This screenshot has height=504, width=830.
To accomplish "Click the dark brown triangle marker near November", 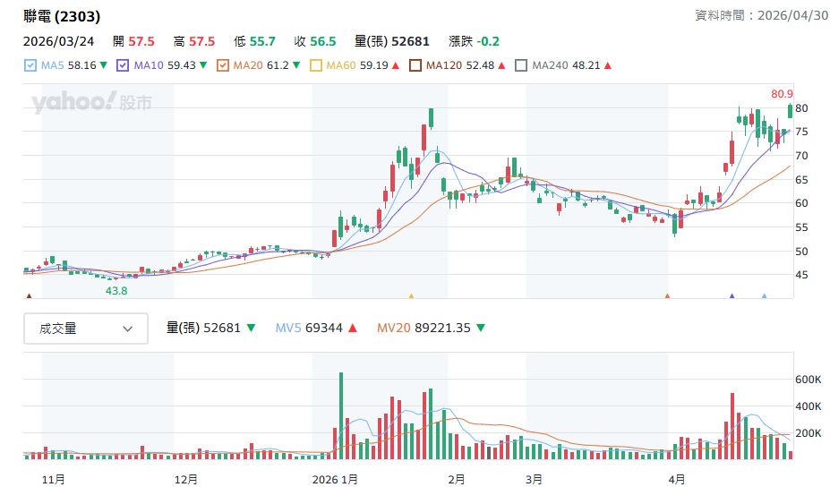I will pyautogui.click(x=30, y=295).
